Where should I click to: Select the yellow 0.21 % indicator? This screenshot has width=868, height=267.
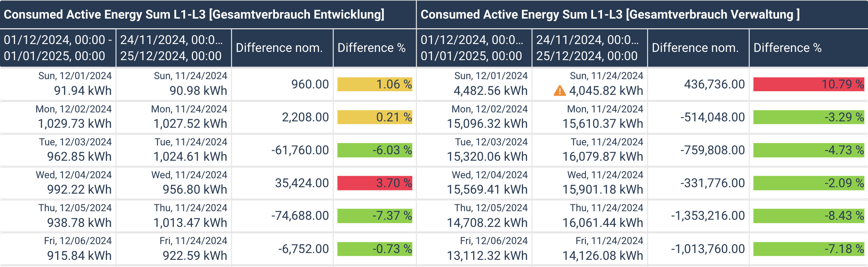(375, 117)
